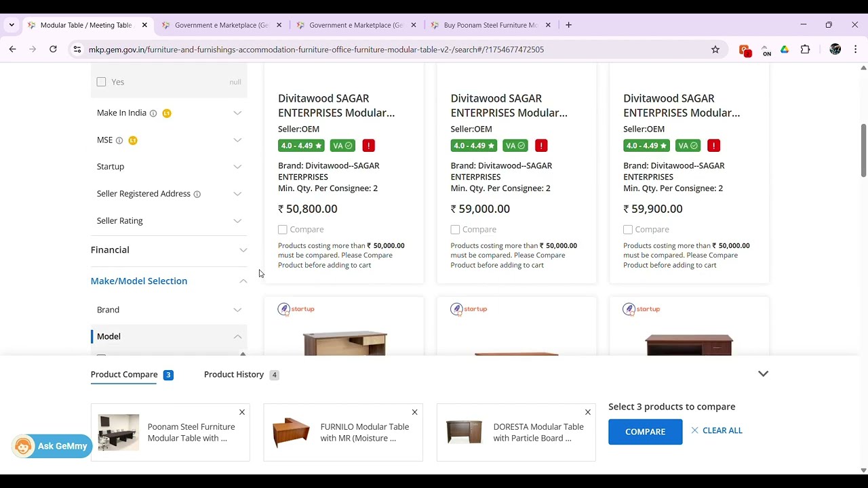Click the red shield extension icon
The width and height of the screenshot is (868, 488).
(x=745, y=50)
